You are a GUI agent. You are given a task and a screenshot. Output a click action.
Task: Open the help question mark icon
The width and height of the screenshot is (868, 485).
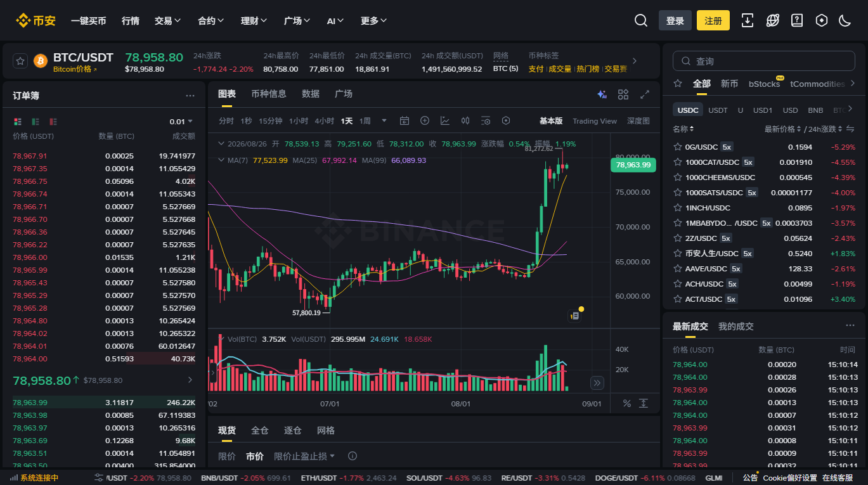[797, 20]
